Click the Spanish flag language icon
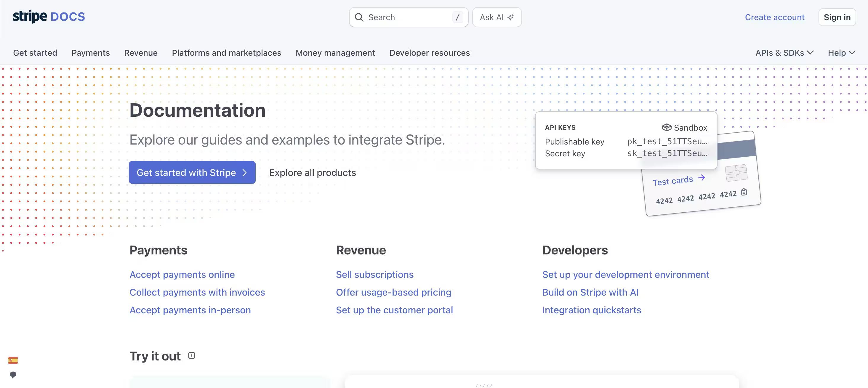Image resolution: width=868 pixels, height=388 pixels. tap(13, 360)
